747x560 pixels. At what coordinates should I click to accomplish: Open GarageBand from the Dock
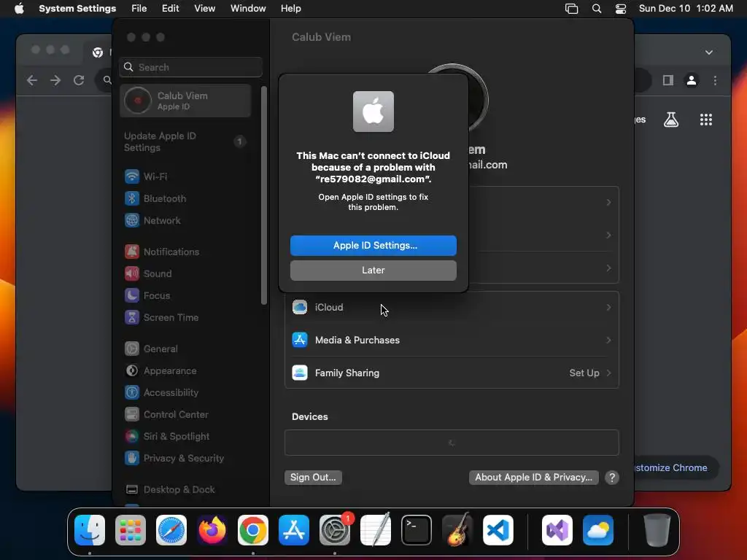[x=457, y=530]
